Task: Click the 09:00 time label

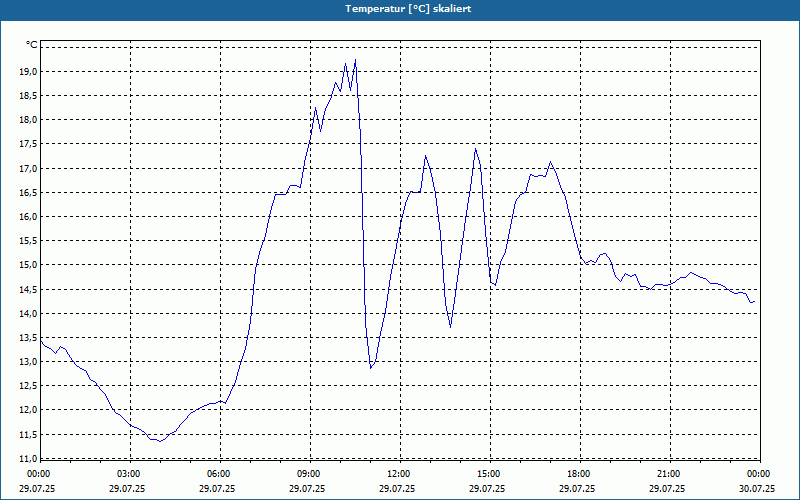Action: 308,474
